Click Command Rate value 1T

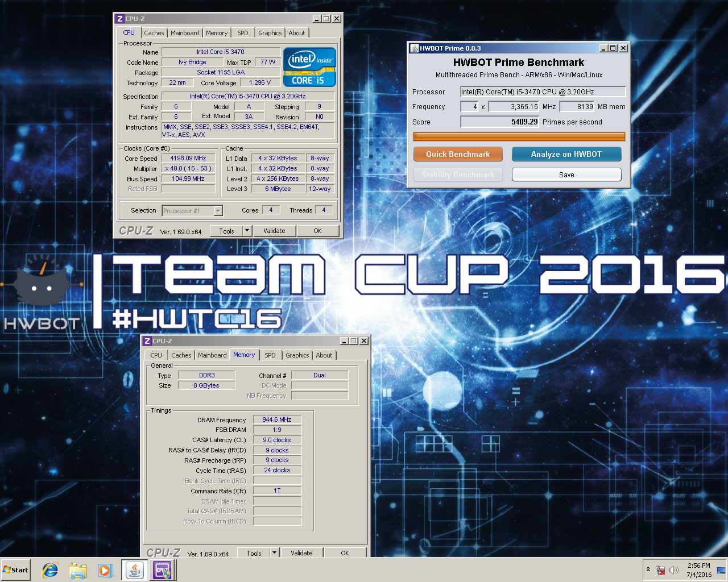277,490
